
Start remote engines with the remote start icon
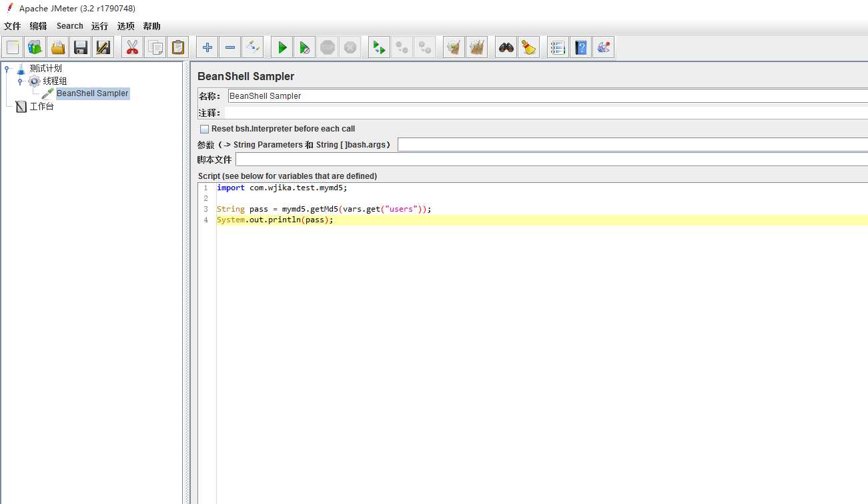click(x=379, y=47)
